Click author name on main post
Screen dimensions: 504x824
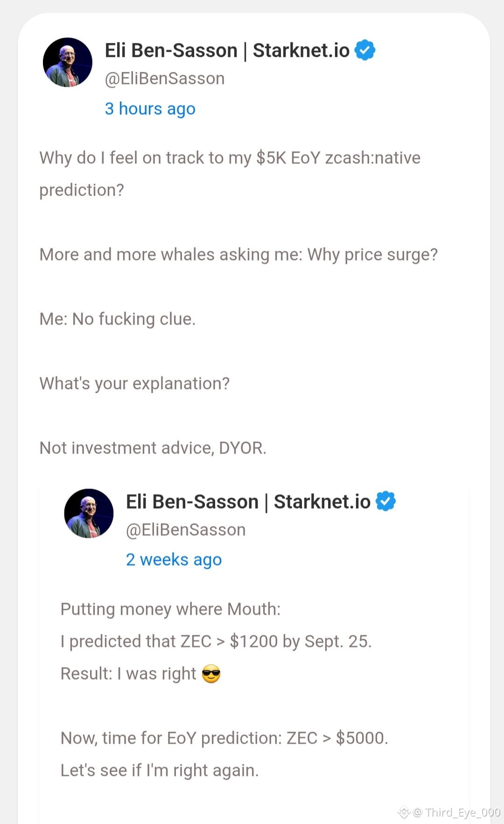tap(227, 50)
